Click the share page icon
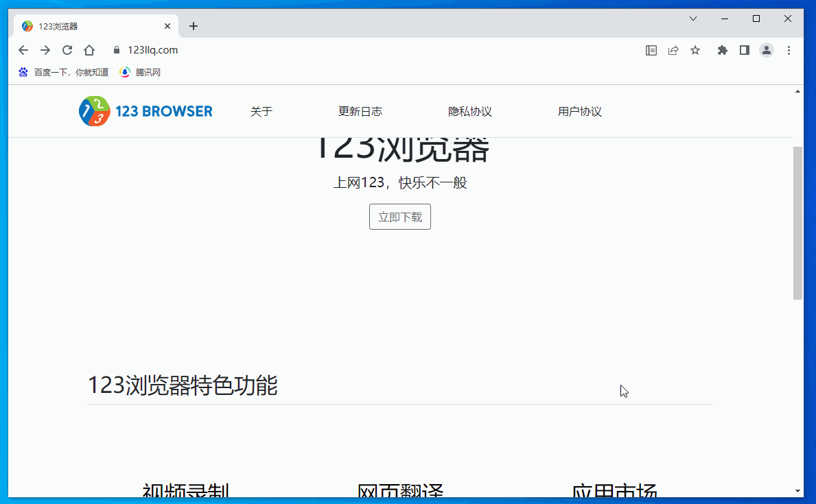 pyautogui.click(x=673, y=50)
